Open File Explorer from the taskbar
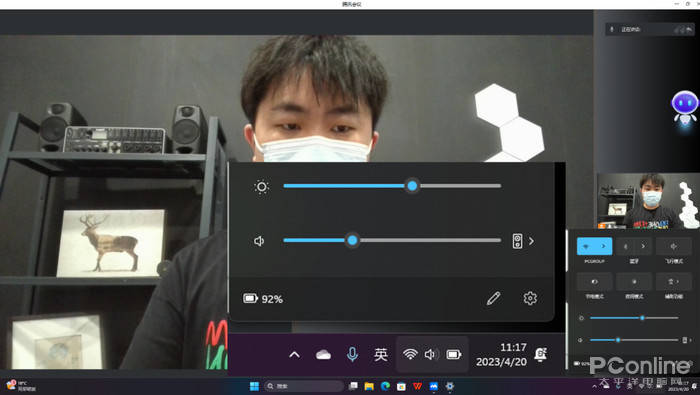 tap(369, 386)
